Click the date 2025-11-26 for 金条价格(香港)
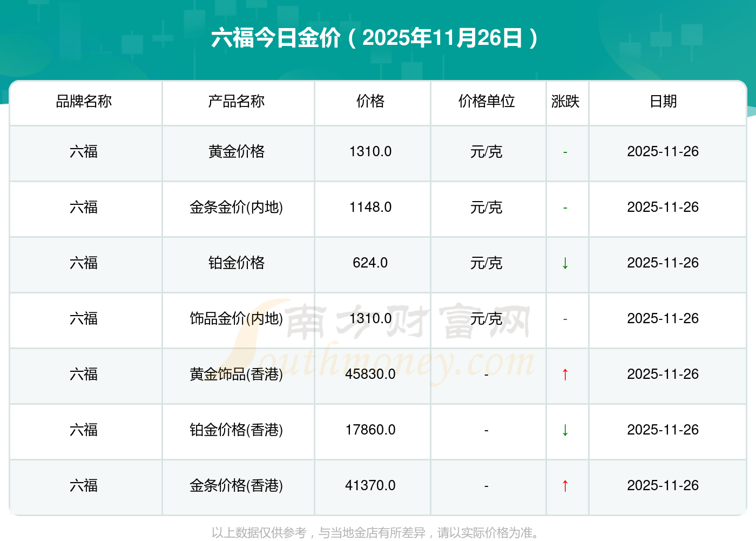This screenshot has width=756, height=541. (x=663, y=485)
